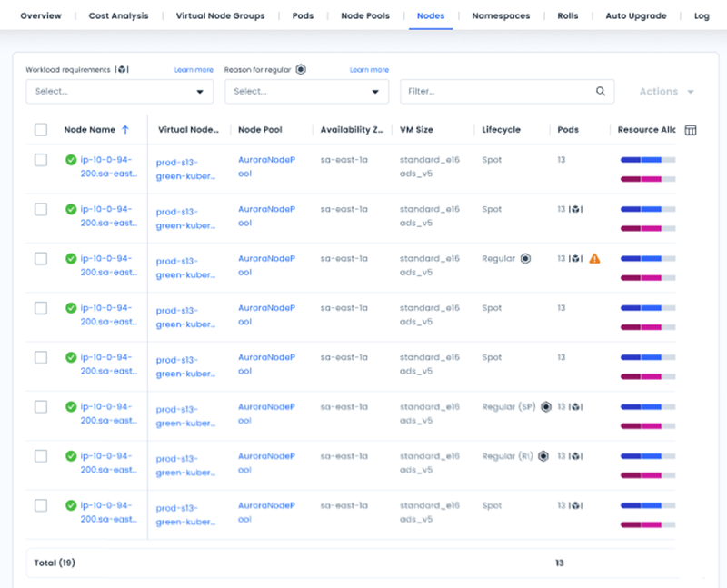Open the Workload requirements Select dropdown
727x588 pixels.
(x=119, y=92)
